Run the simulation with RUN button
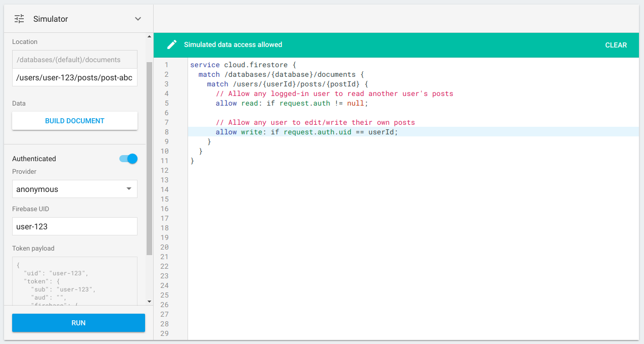Viewport: 644px width, 344px height. point(78,323)
